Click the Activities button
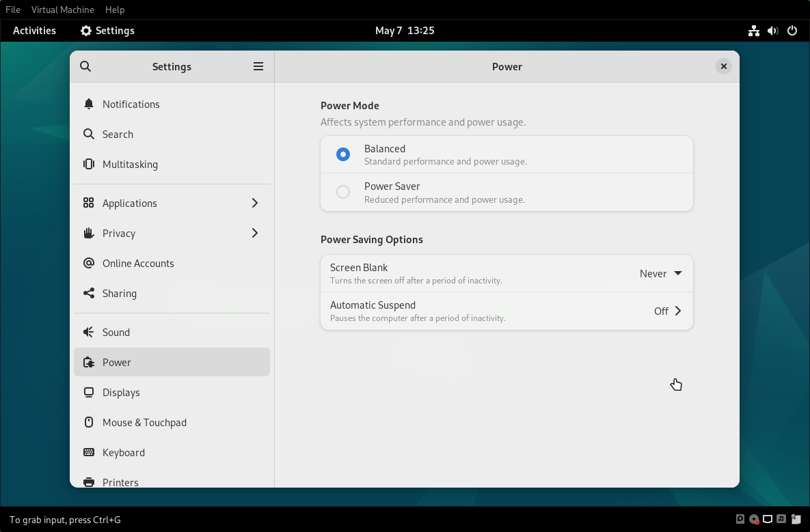The height and width of the screenshot is (532, 810). (x=35, y=30)
